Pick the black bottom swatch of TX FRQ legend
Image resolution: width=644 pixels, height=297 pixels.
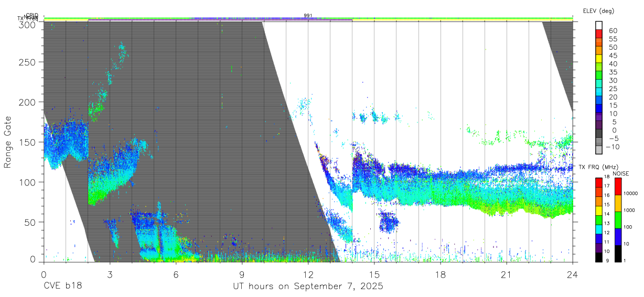point(599,257)
